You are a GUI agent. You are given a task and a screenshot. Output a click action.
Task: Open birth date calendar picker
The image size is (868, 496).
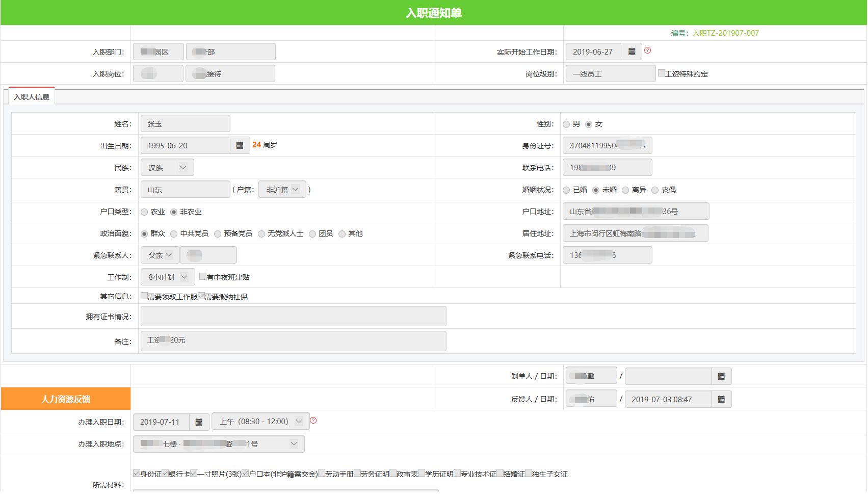click(x=240, y=146)
